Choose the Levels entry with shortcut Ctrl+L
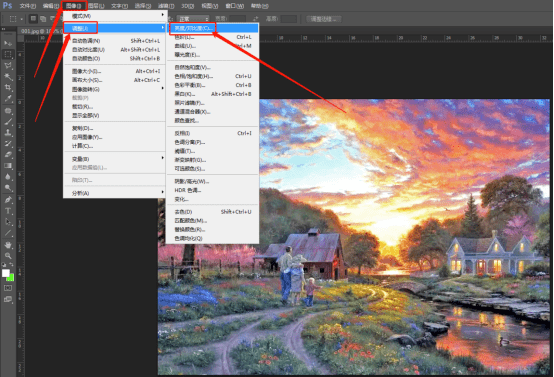 [x=213, y=37]
